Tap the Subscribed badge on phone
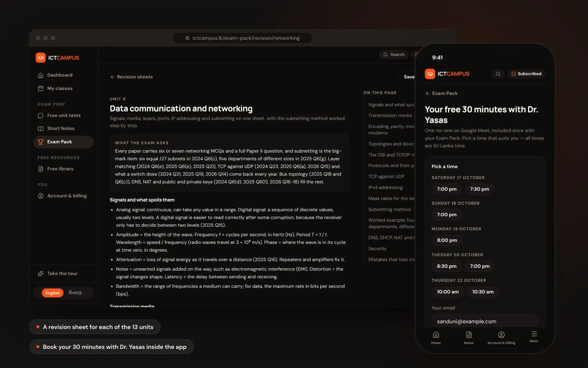 coord(526,74)
